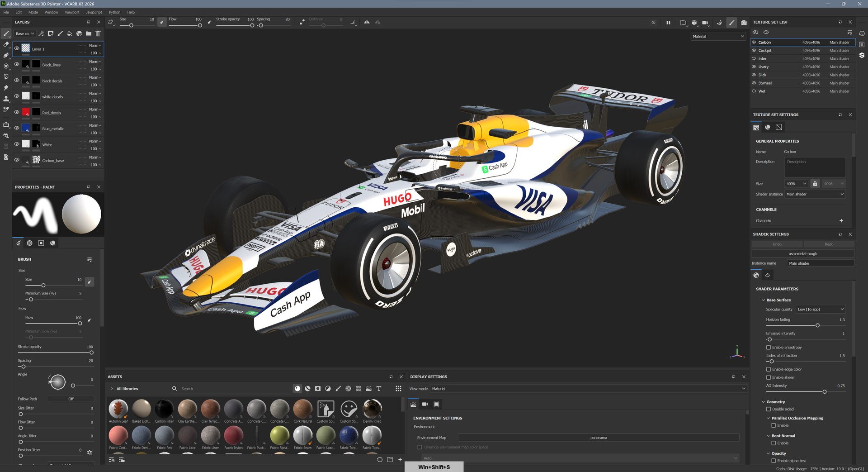Open the Base color channel dropdown in Layers
This screenshot has width=868, height=472.
coord(25,34)
